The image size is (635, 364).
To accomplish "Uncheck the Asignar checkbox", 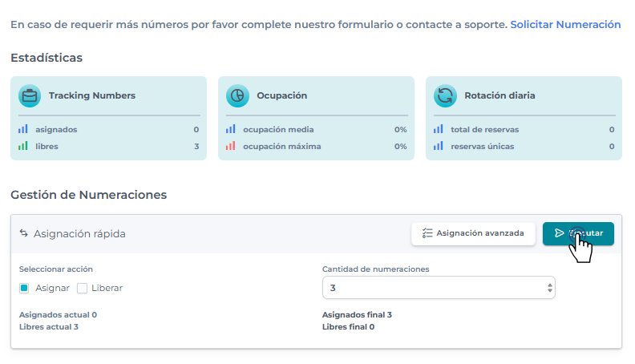I will [x=25, y=288].
